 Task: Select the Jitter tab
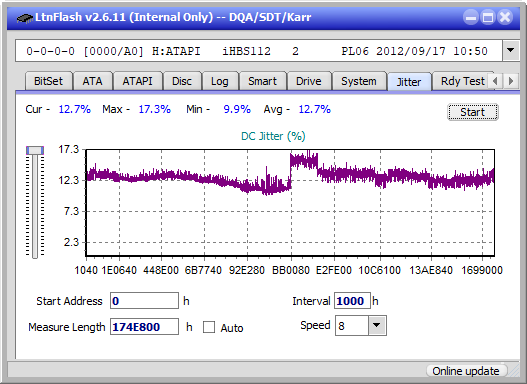point(409,82)
